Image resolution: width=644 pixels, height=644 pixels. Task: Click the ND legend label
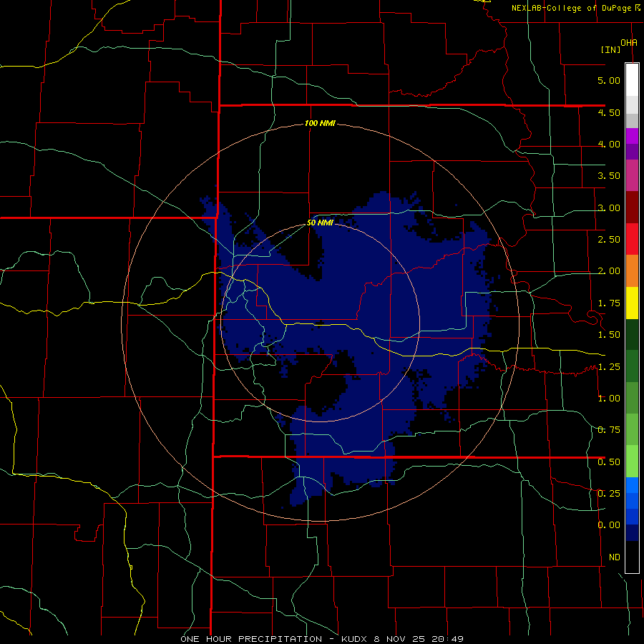[x=615, y=557]
